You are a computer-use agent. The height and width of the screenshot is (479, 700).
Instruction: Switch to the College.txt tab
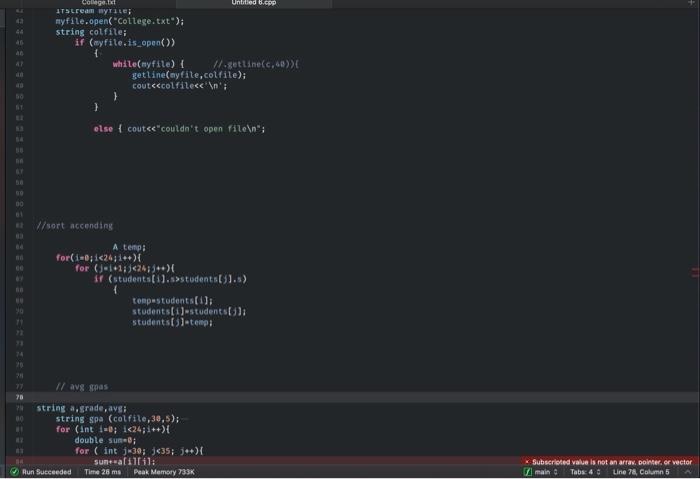click(x=99, y=3)
